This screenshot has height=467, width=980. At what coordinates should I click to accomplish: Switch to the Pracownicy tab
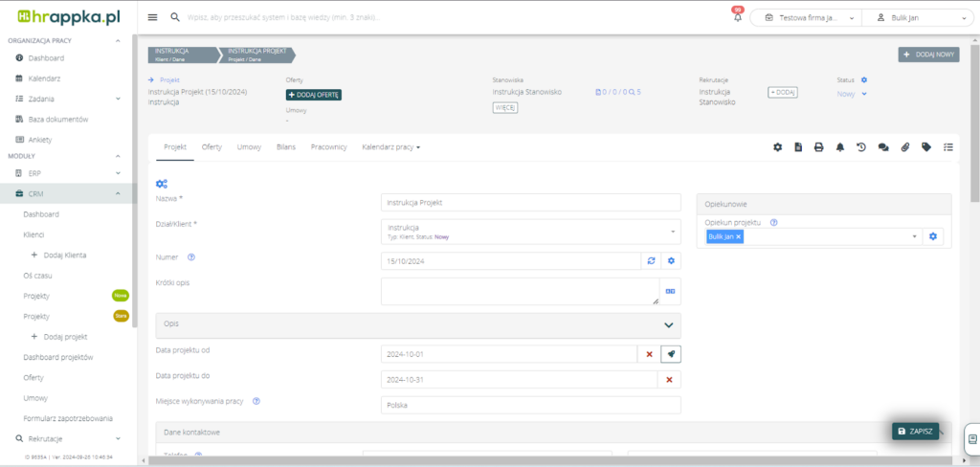coord(328,147)
